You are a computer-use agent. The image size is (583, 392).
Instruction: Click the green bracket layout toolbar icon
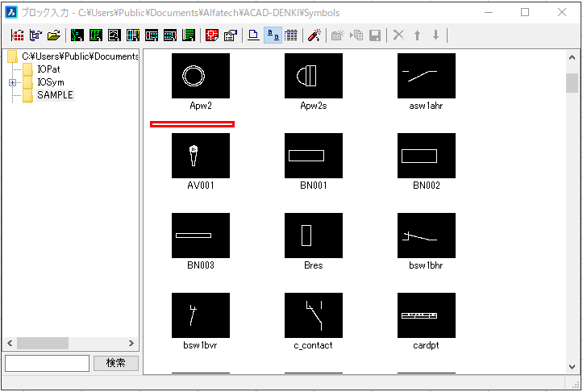click(x=96, y=35)
